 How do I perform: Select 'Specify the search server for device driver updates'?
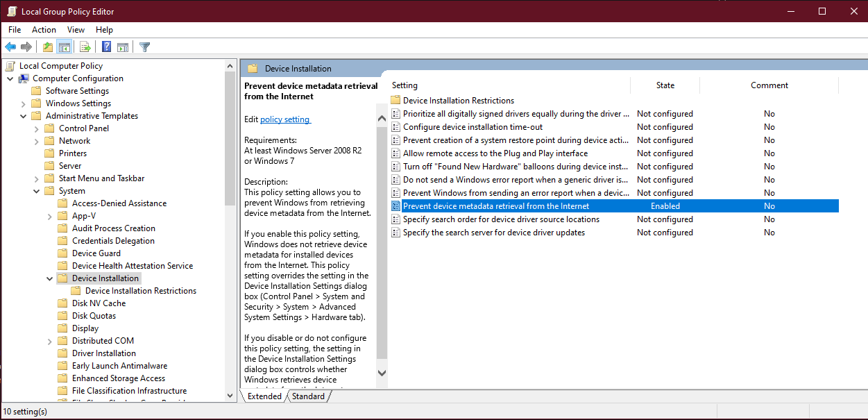(494, 233)
